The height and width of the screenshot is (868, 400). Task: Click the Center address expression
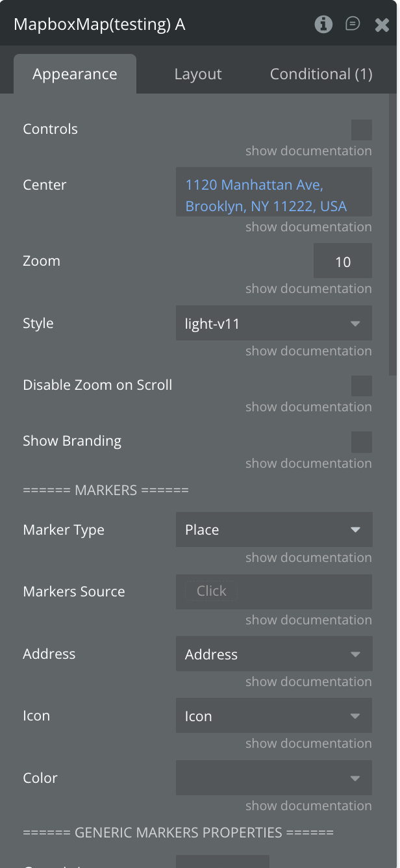266,196
